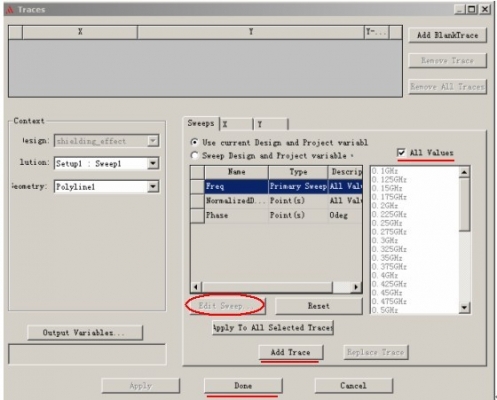Switch to the Y tab
Viewport: 497px width, 400px height.
(x=271, y=124)
